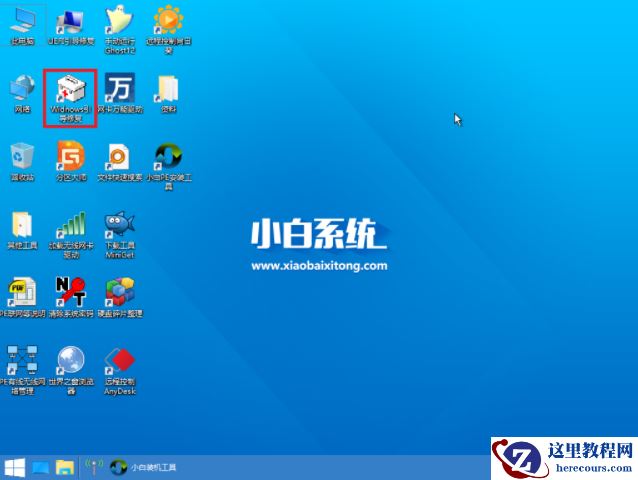The width and height of the screenshot is (638, 480).
Task: Click the wireless antenna taskbar icon
Action: coord(94,467)
